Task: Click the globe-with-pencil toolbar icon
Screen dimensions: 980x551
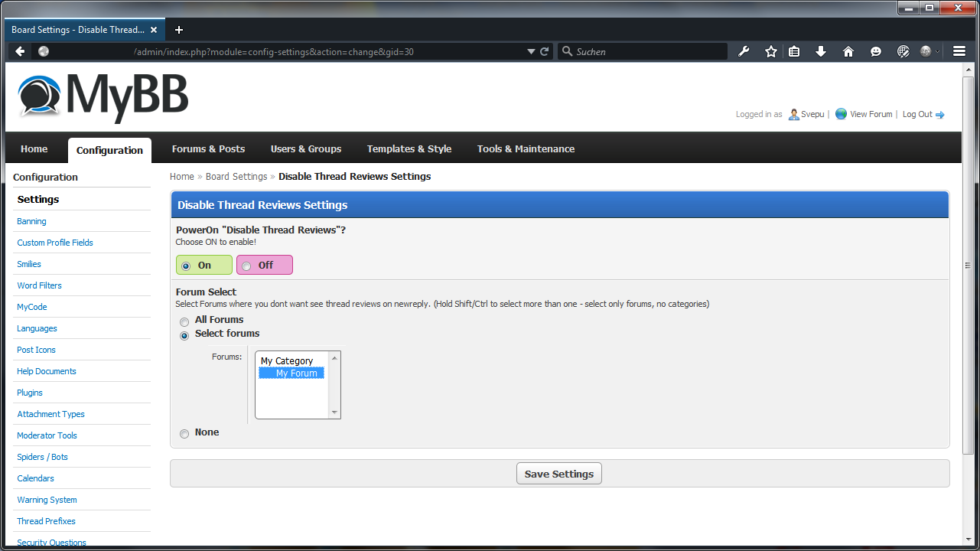Action: 903,51
